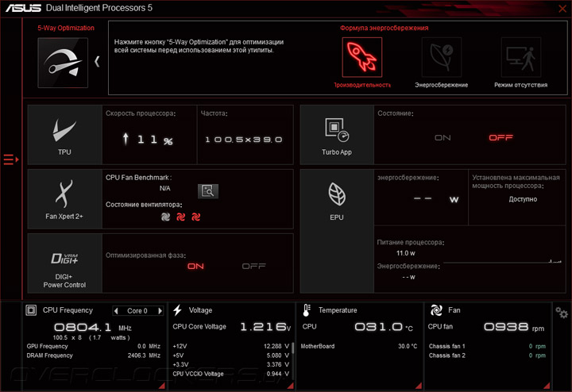Click the last red fan status icon
Viewport: 572px width, 392px height.
pos(196,217)
